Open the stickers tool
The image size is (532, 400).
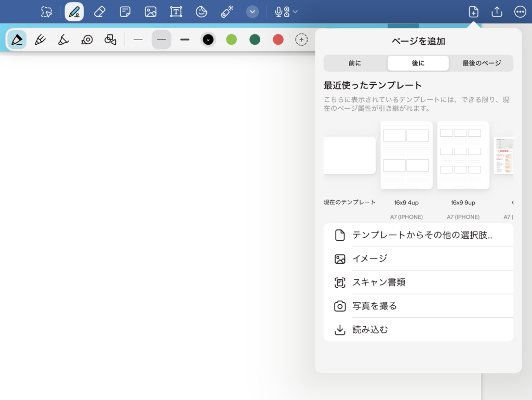point(202,11)
